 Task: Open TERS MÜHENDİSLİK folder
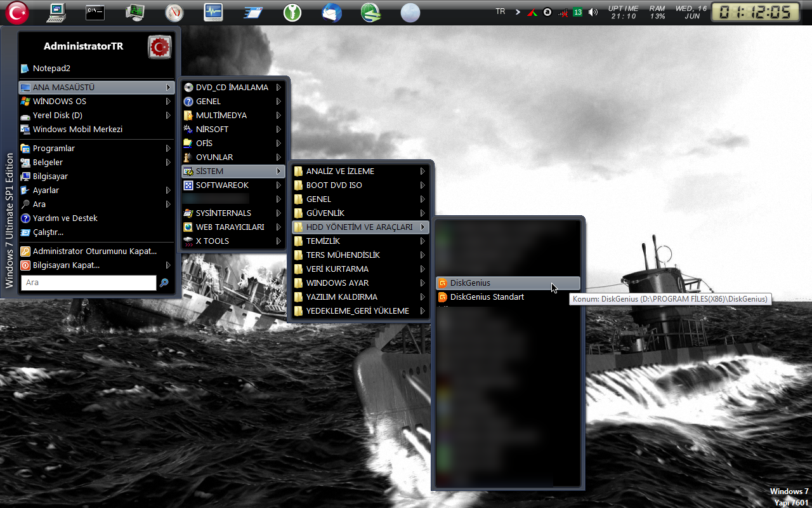click(x=360, y=255)
